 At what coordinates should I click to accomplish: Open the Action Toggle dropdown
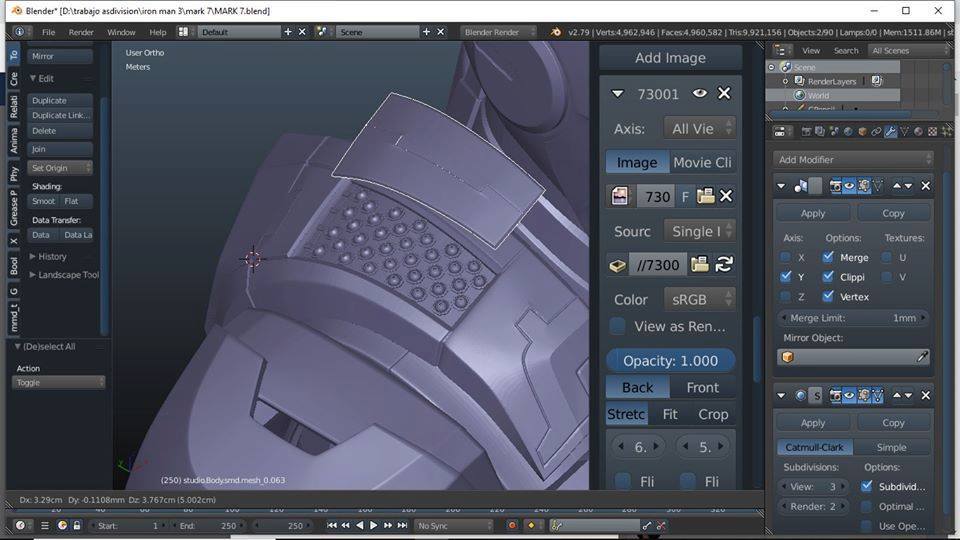58,382
